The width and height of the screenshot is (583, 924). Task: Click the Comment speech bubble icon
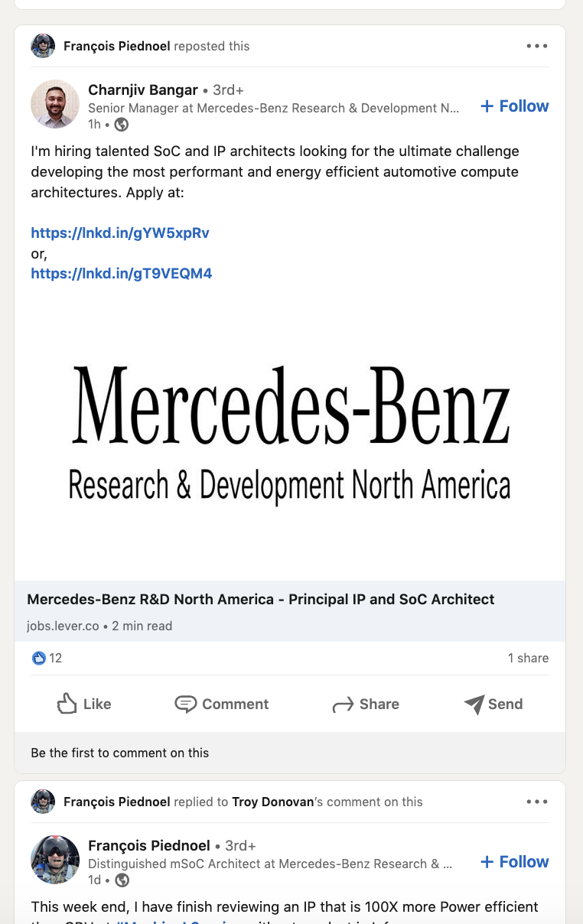(185, 704)
